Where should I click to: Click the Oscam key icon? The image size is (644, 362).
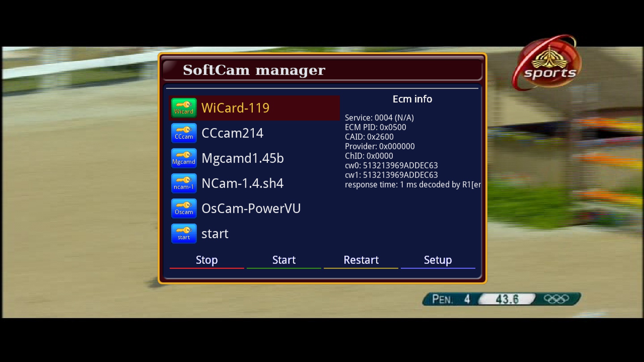(x=184, y=208)
